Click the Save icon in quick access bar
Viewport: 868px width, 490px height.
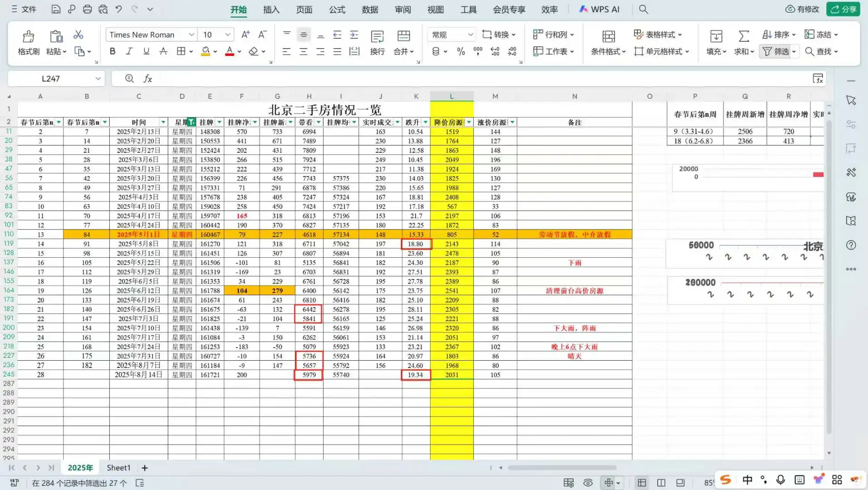point(56,9)
